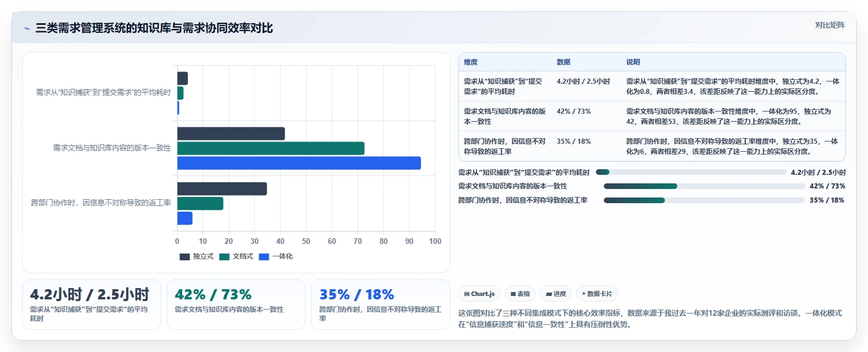Toggle the 一体化 legend item
The height and width of the screenshot is (352, 868).
pyautogui.click(x=276, y=256)
